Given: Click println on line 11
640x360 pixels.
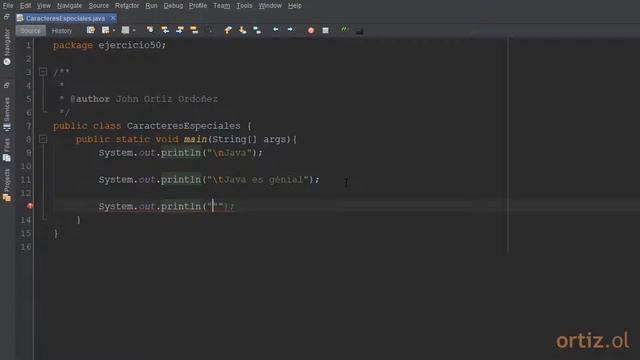Looking at the screenshot, I should (x=181, y=180).
